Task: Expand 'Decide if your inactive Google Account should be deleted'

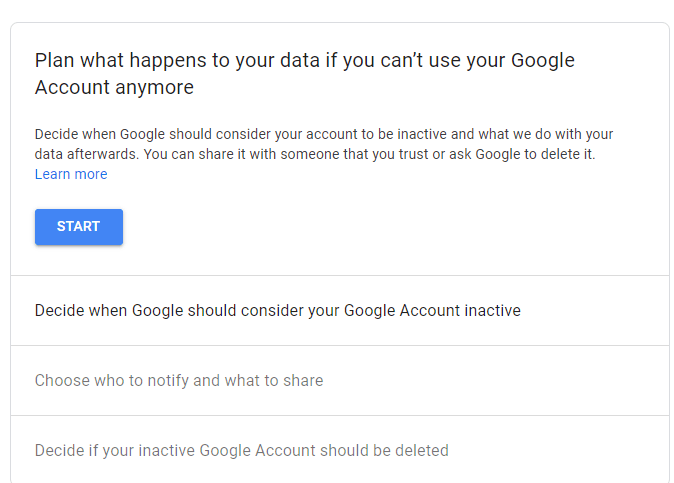Action: point(340,450)
